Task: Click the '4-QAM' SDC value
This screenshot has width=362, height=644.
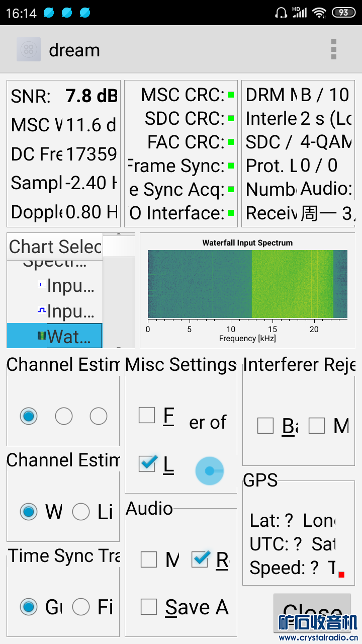Action: click(x=326, y=142)
